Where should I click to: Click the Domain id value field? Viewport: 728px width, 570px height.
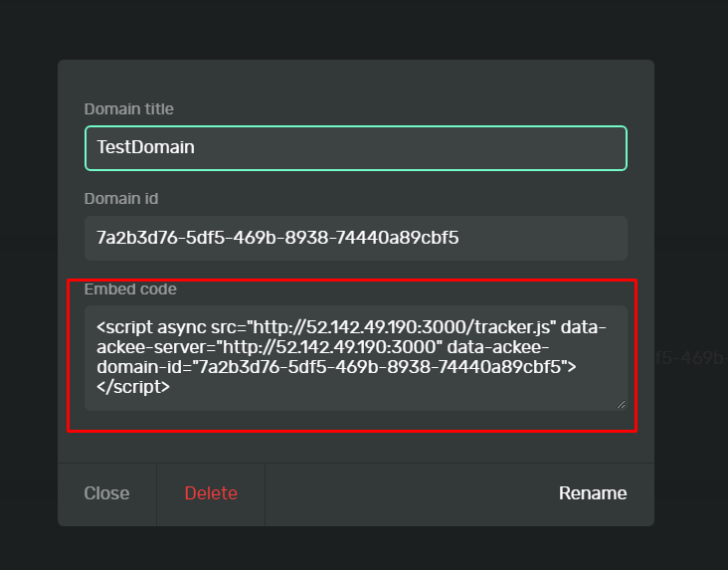click(355, 238)
